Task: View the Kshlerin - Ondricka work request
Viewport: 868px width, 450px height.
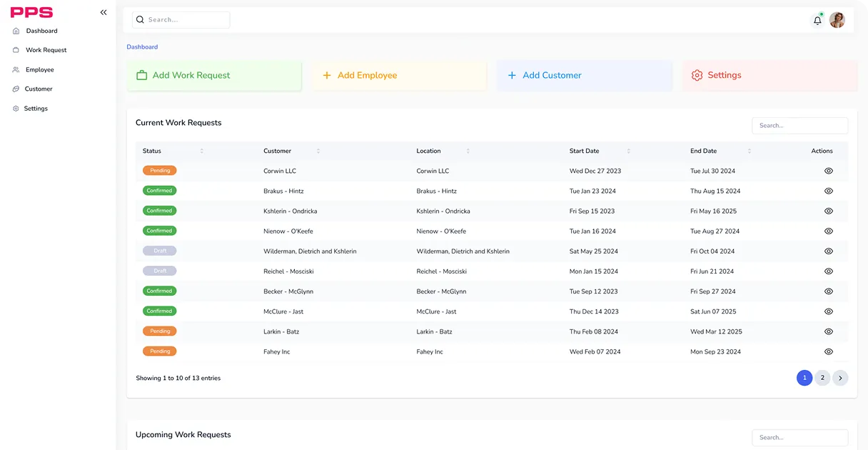Action: (x=829, y=211)
